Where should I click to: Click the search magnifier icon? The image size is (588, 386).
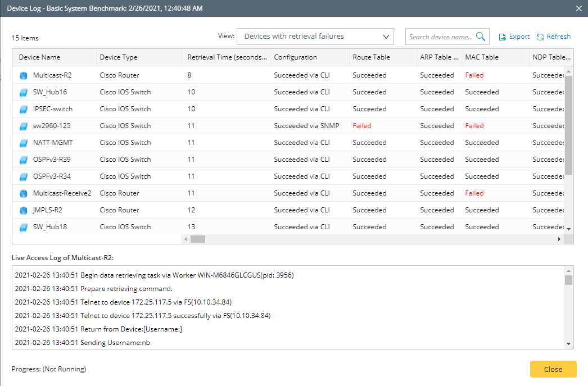tap(481, 37)
